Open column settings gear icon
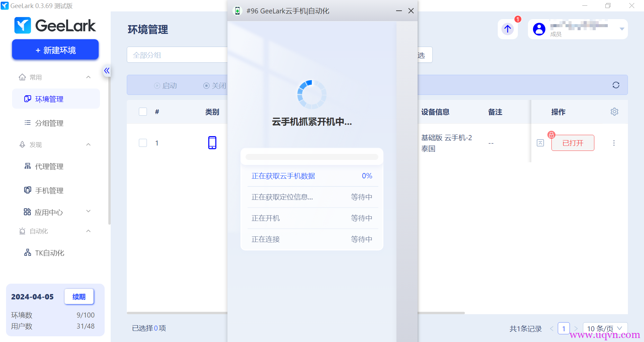The width and height of the screenshot is (644, 342). 614,112
